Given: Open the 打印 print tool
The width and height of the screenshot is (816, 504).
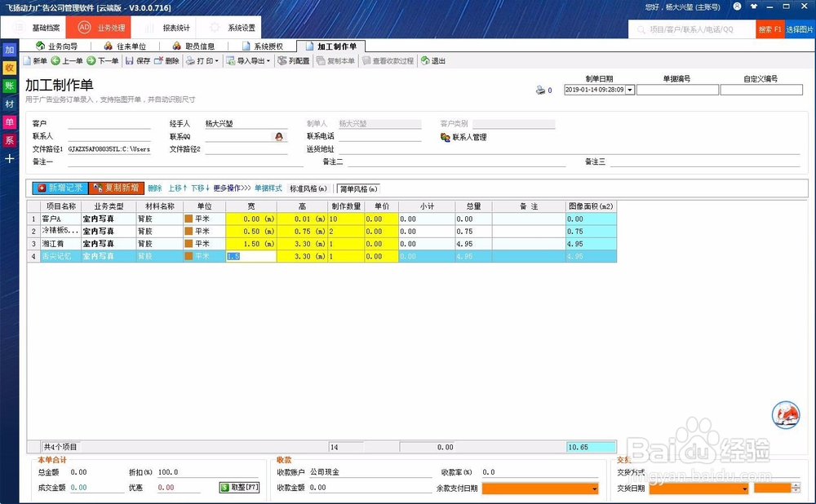Looking at the screenshot, I should tap(200, 60).
